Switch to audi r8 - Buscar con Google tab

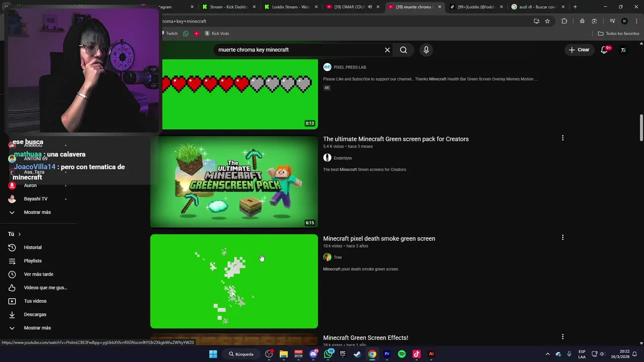coord(538,7)
